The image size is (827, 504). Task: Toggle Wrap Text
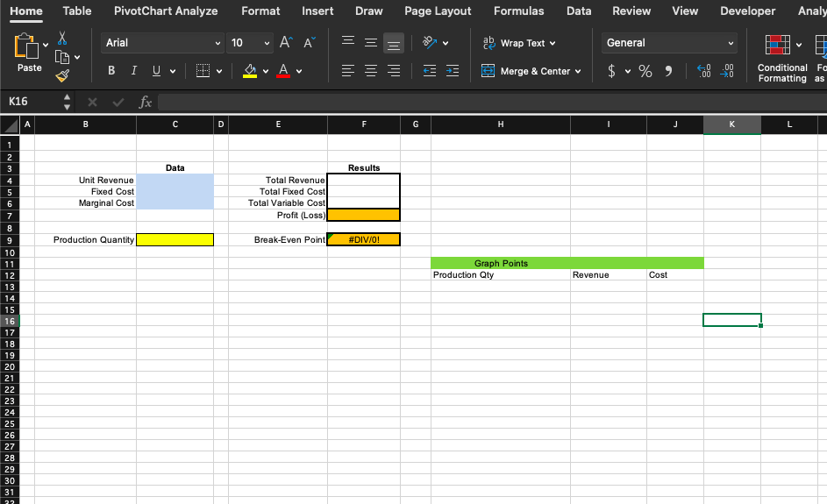[519, 43]
